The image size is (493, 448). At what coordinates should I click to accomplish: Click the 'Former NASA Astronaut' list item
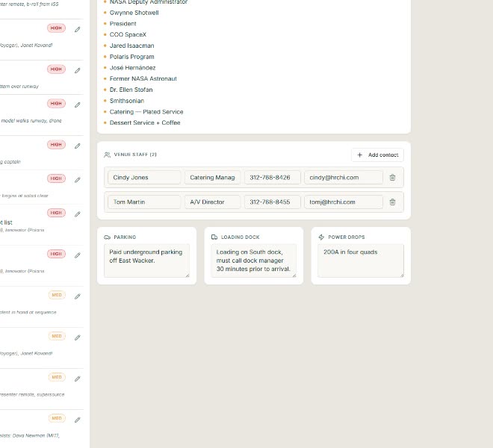[143, 78]
